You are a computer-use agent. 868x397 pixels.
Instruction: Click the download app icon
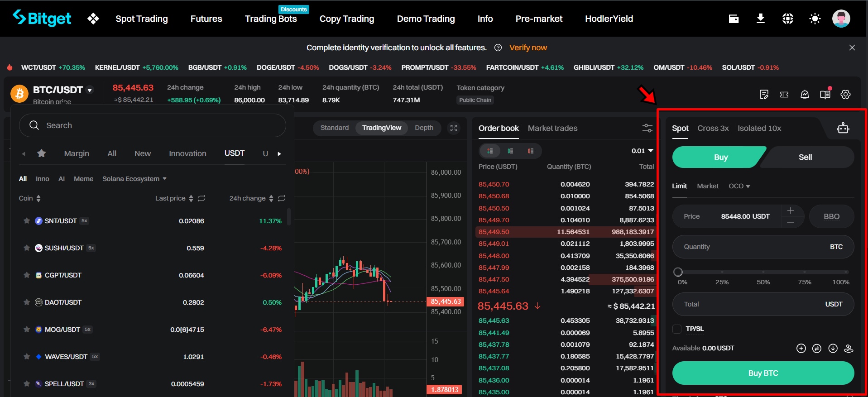tap(761, 19)
